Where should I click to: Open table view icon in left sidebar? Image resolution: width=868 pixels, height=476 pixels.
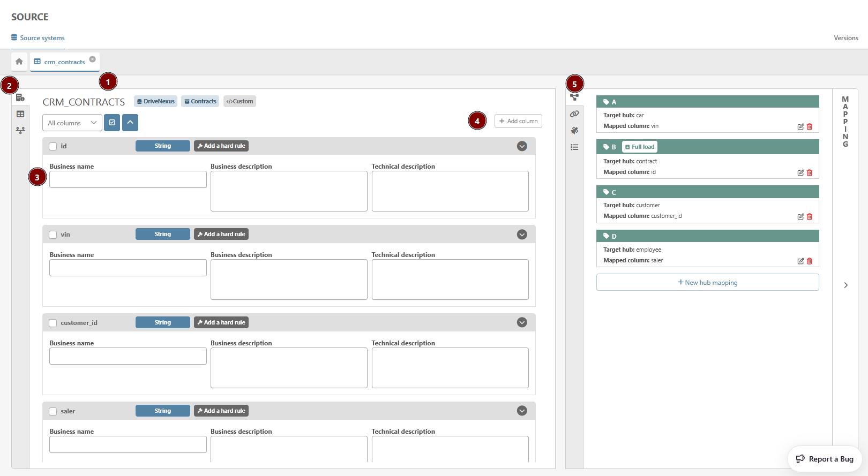click(20, 114)
